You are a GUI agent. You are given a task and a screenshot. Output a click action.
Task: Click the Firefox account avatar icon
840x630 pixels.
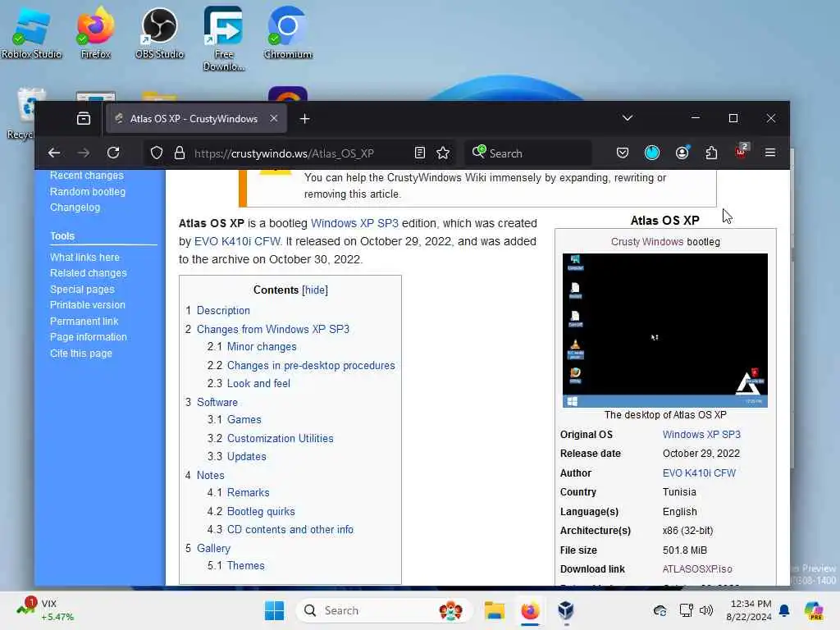[x=682, y=153]
